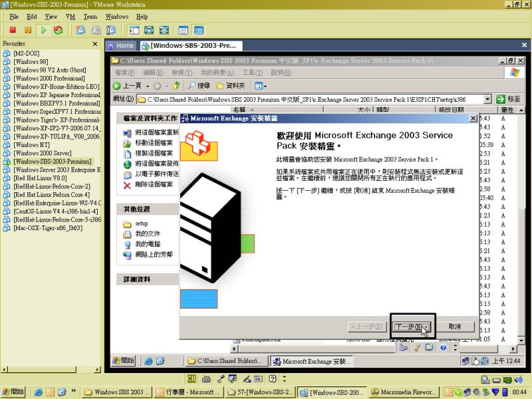
Task: Click the take snapshot icon
Action: click(80, 30)
